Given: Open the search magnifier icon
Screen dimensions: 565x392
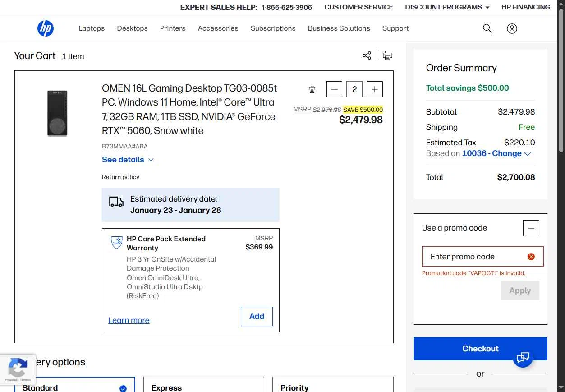Looking at the screenshot, I should click(487, 28).
